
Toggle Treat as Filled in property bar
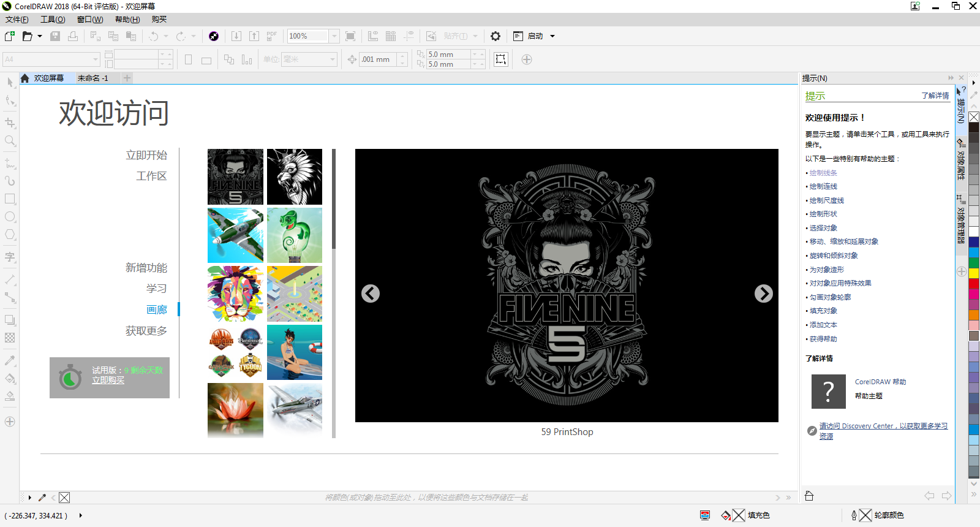click(x=501, y=59)
